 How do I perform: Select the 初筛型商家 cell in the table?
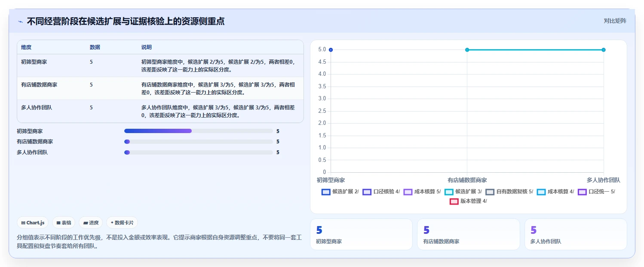34,62
